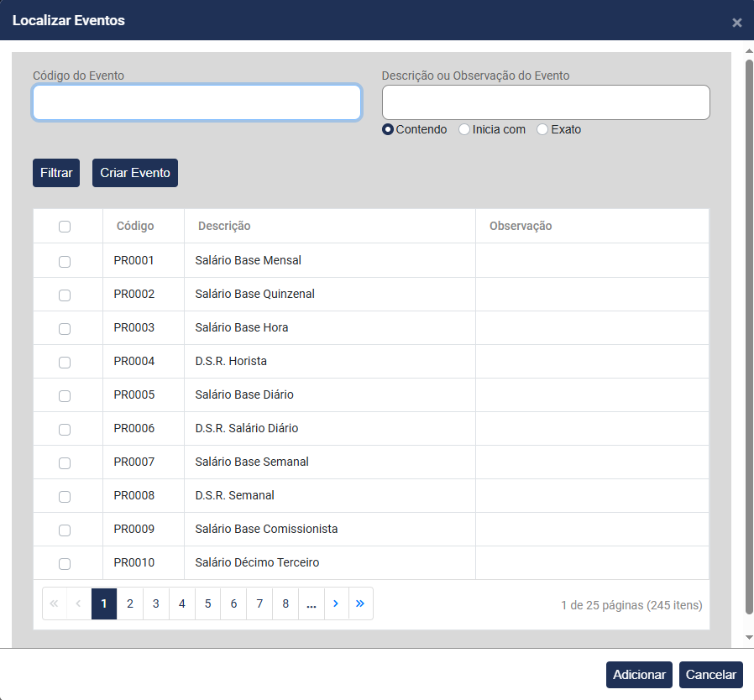This screenshot has width=754, height=700.
Task: Click the Criar Evento button
Action: click(x=135, y=173)
